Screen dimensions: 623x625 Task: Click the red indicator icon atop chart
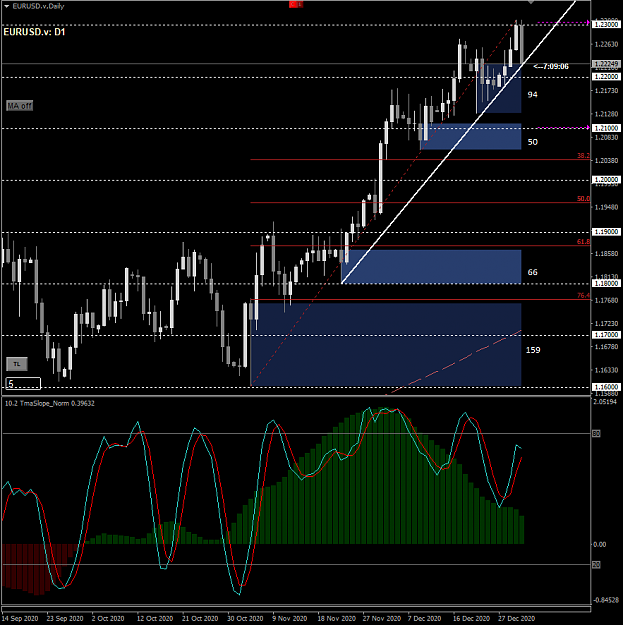click(296, 4)
